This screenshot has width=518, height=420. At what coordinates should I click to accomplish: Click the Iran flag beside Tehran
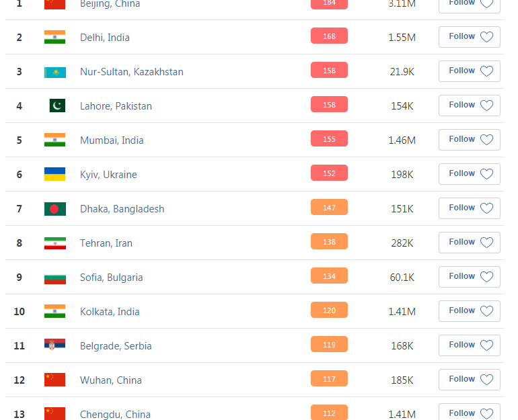pyautogui.click(x=55, y=243)
